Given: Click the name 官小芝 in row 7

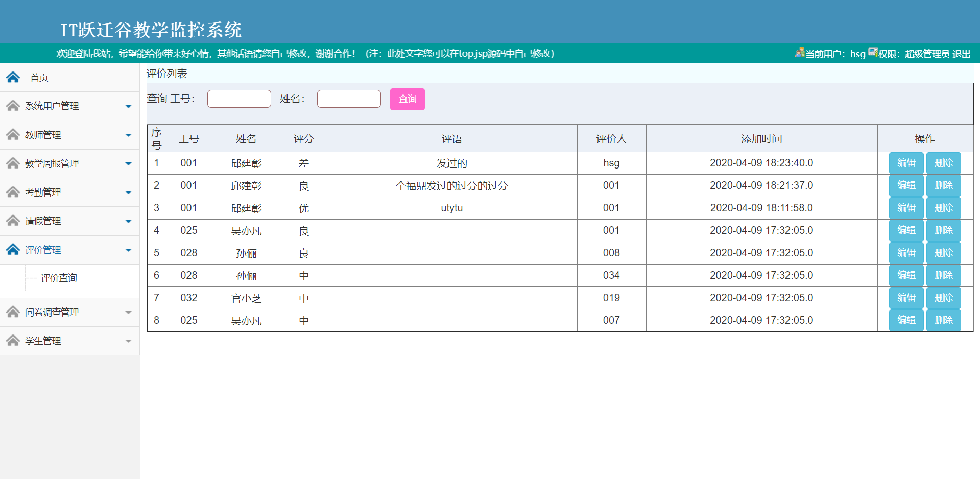Looking at the screenshot, I should tap(246, 298).
